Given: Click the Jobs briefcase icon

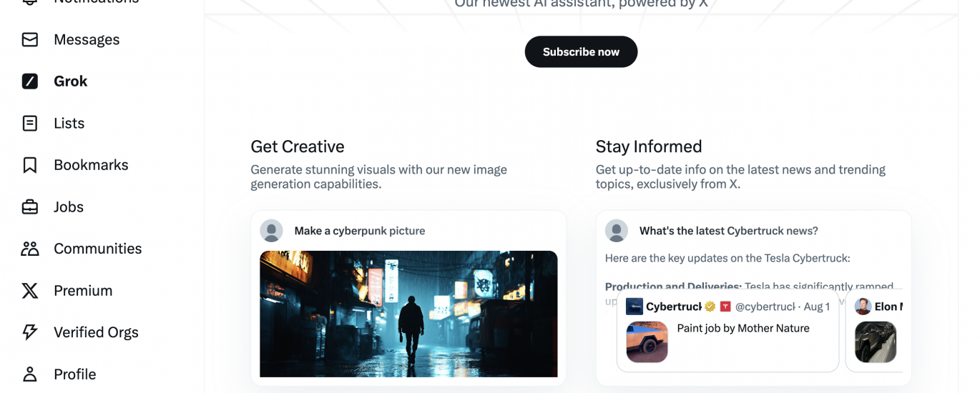Looking at the screenshot, I should (x=30, y=207).
